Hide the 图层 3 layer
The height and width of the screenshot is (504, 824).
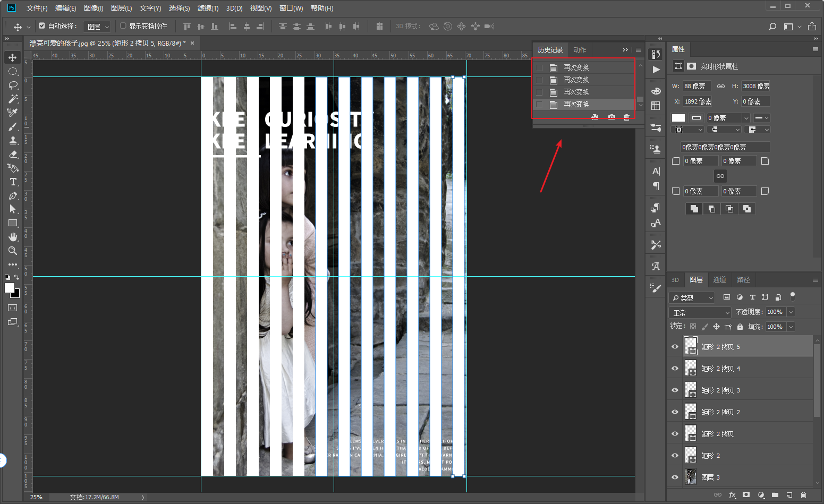[675, 477]
